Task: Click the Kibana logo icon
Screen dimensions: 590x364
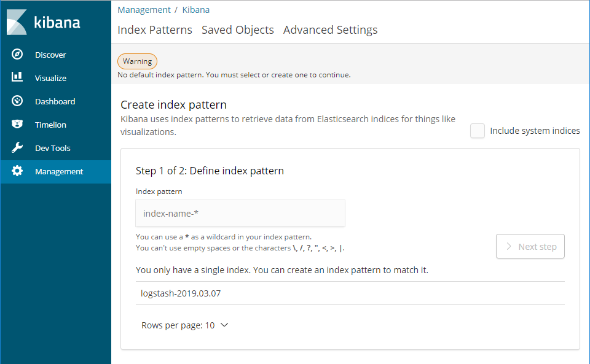Action: (17, 22)
